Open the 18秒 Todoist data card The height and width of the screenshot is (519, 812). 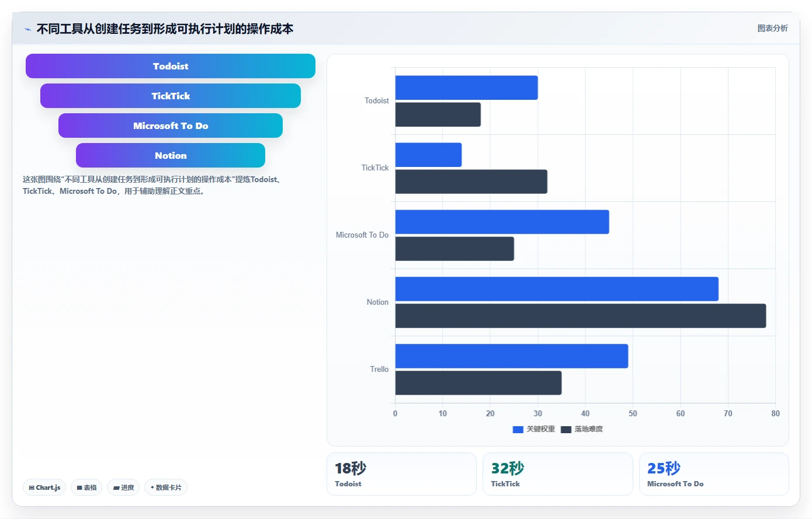(401, 474)
